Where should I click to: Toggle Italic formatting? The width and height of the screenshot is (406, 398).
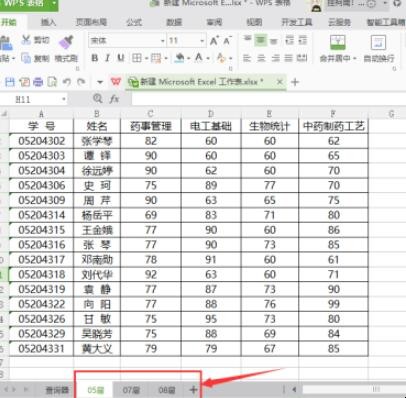107,58
